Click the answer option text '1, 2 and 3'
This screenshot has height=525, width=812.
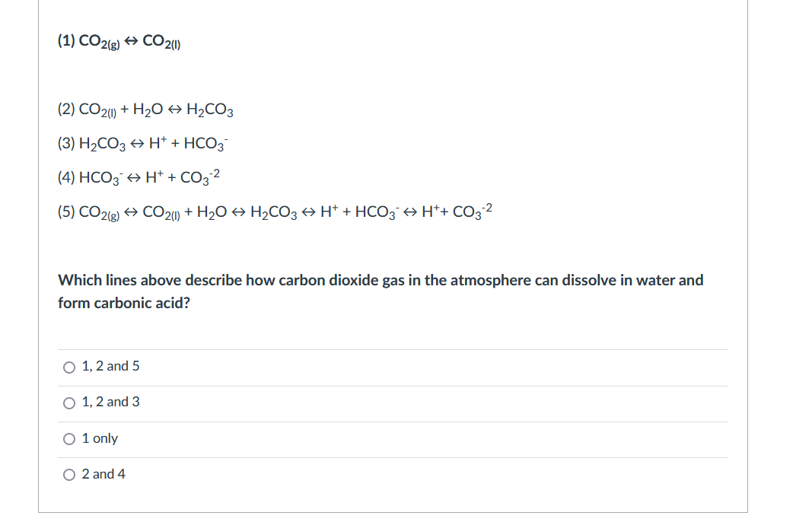(x=110, y=402)
